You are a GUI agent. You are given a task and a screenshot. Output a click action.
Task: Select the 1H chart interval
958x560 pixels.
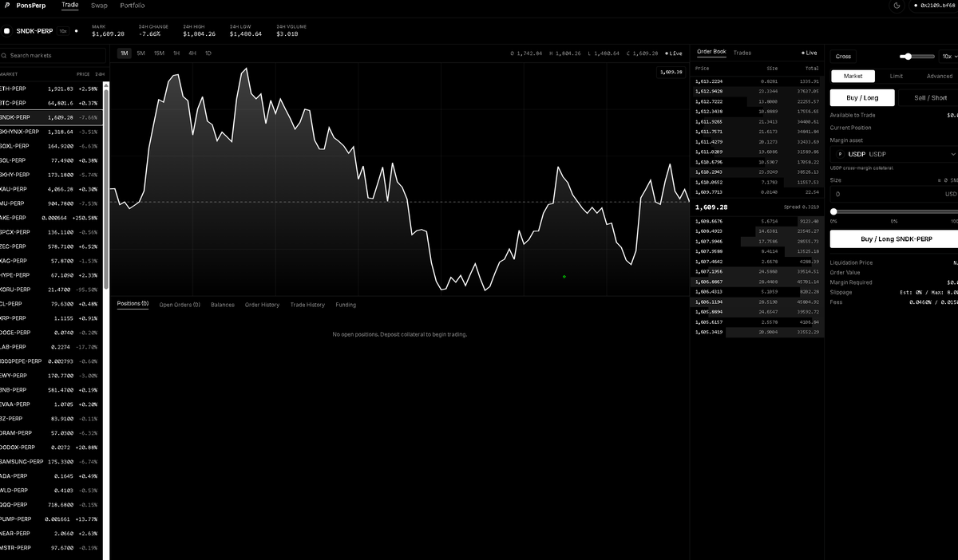(176, 53)
